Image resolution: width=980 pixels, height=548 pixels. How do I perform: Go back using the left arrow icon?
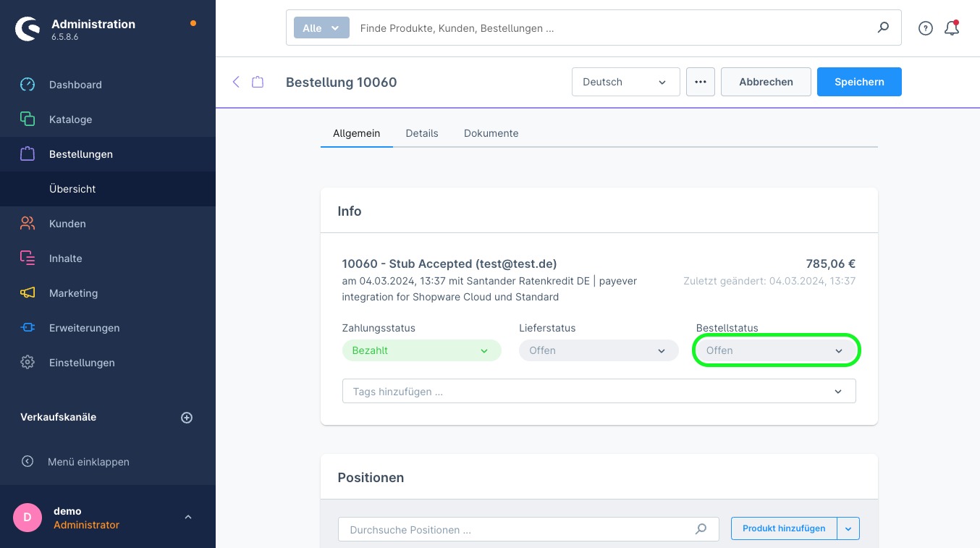236,82
